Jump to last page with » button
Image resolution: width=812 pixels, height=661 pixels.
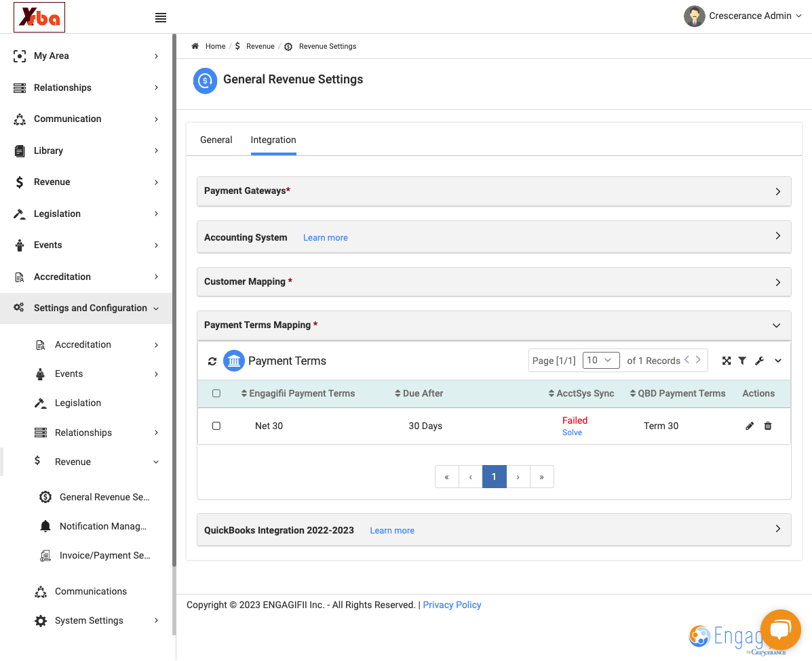(x=542, y=477)
